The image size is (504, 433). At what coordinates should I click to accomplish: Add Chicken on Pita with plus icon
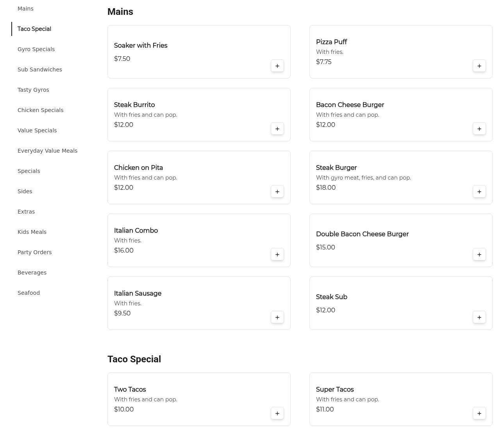pyautogui.click(x=277, y=192)
